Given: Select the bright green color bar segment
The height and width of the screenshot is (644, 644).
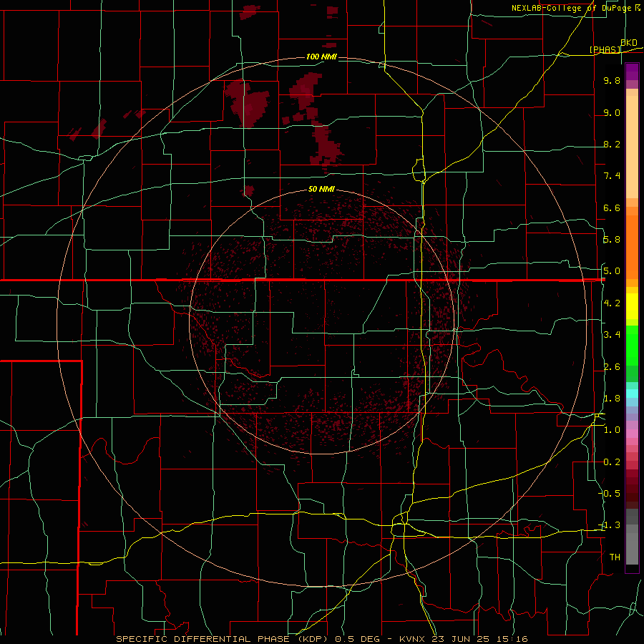Looking at the screenshot, I should (632, 346).
